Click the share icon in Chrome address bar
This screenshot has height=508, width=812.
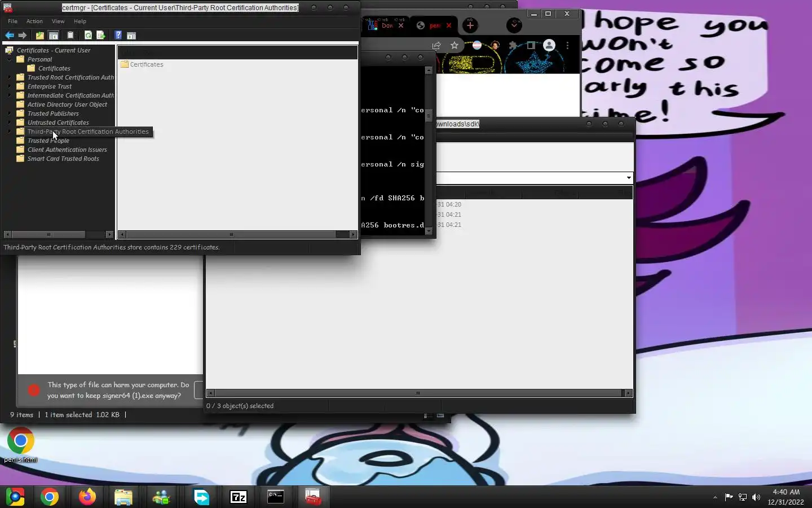coord(436,46)
